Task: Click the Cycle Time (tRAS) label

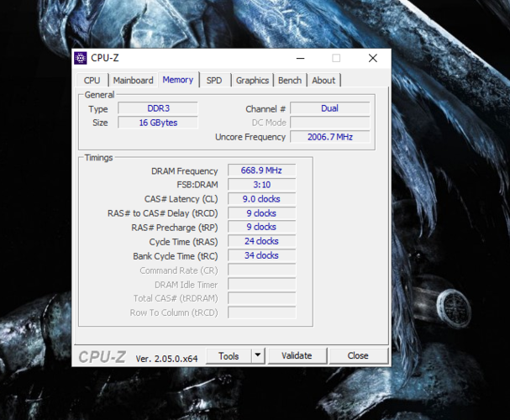Action: pyautogui.click(x=183, y=242)
